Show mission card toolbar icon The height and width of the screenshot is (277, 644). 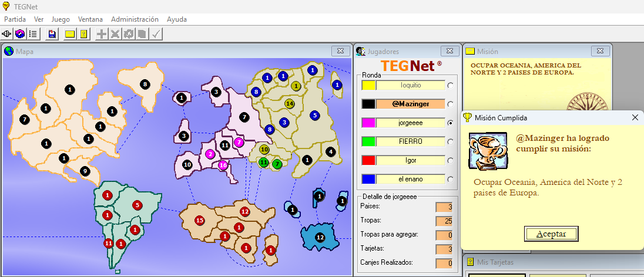coord(70,33)
